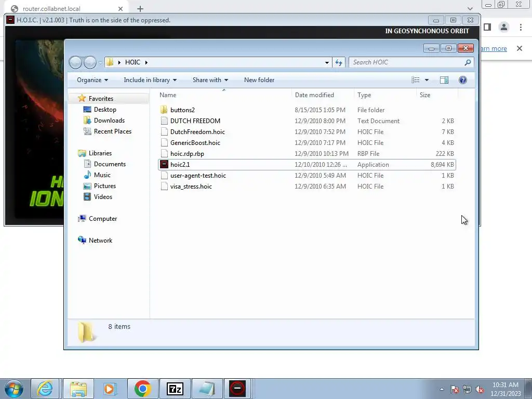Open Downloads in navigation pane
The image size is (532, 399).
[x=109, y=121]
